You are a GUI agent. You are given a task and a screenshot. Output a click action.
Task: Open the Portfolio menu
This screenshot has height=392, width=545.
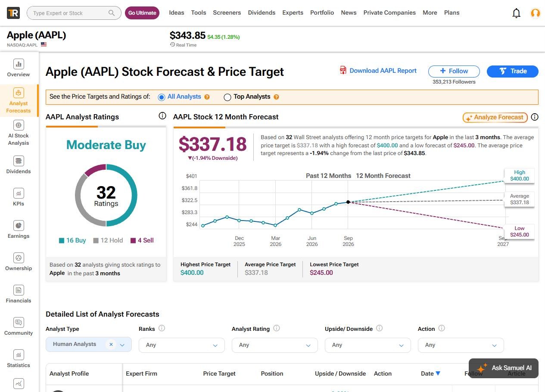pos(322,12)
